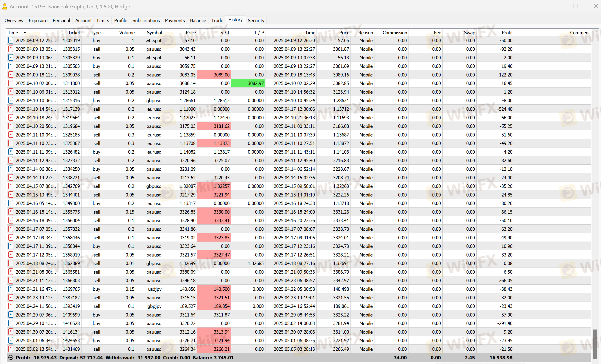
Task: Collapse the profit summary row
Action: pyautogui.click(x=11, y=358)
